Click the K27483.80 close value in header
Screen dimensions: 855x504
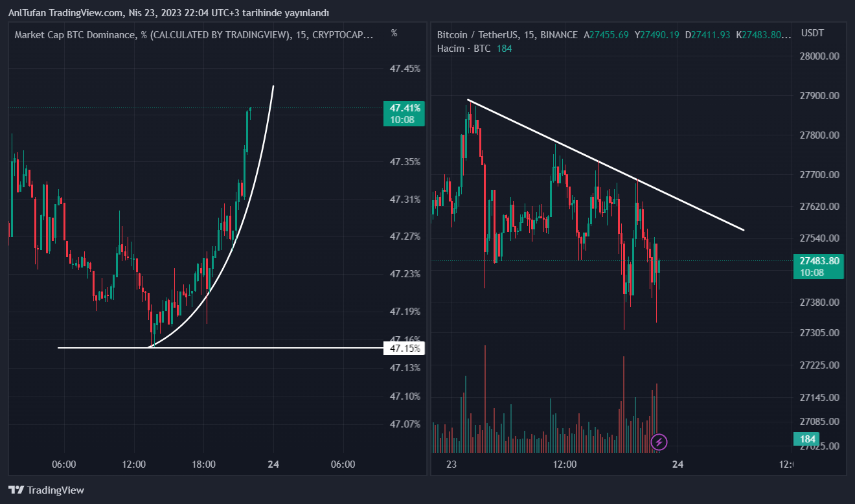pos(764,35)
